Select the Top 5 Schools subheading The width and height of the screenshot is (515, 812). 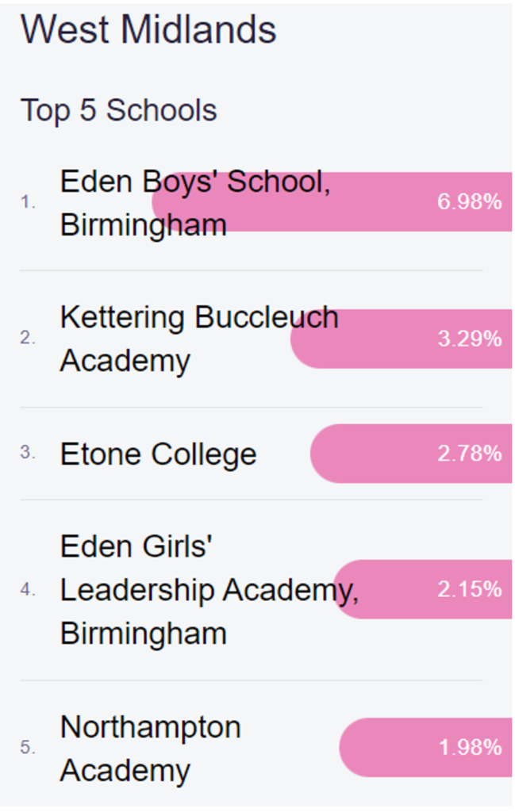coord(119,110)
